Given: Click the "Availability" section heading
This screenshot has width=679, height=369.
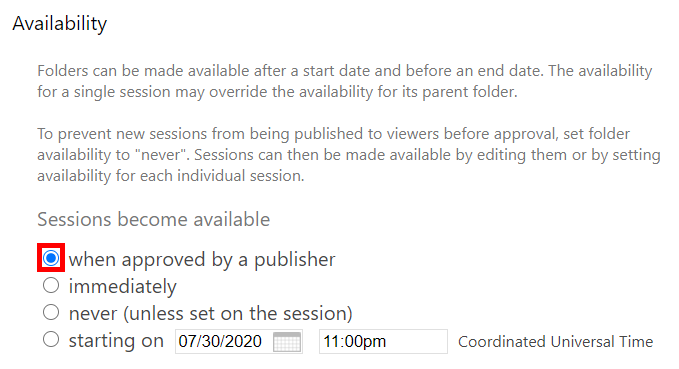Looking at the screenshot, I should (x=60, y=23).
